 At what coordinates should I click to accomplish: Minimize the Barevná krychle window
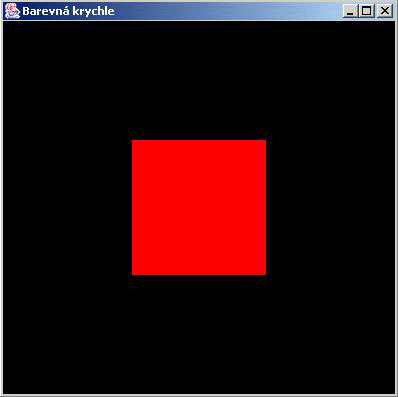[x=350, y=11]
